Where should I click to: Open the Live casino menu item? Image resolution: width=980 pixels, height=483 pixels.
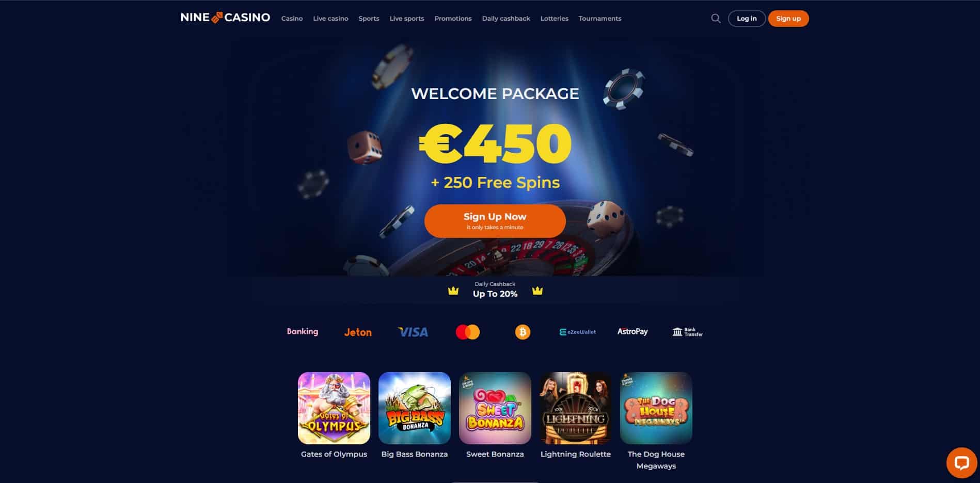pos(330,19)
